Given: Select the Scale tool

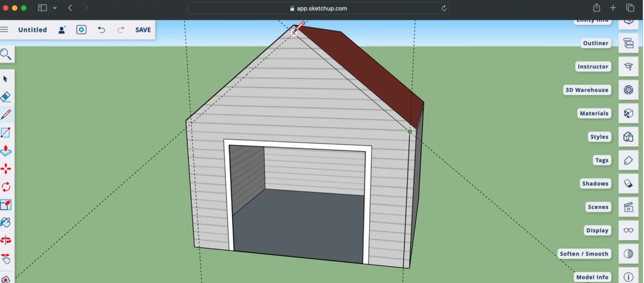Looking at the screenshot, I should pos(6,205).
